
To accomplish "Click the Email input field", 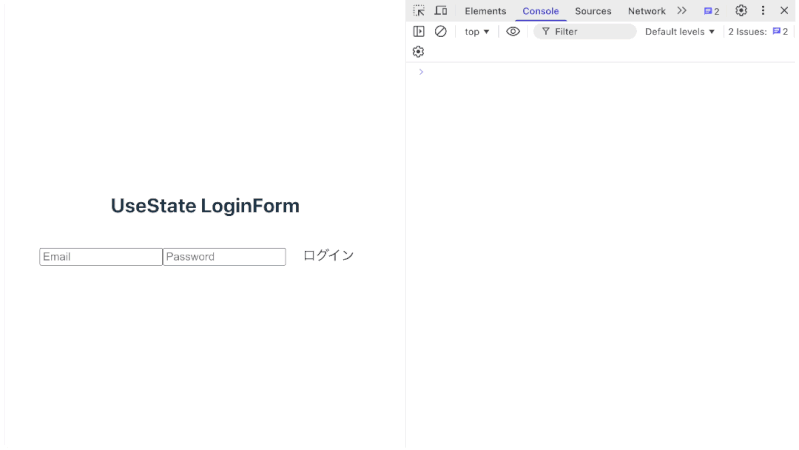I will pyautogui.click(x=100, y=257).
